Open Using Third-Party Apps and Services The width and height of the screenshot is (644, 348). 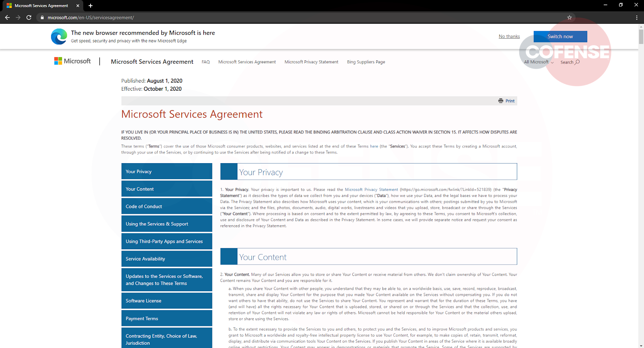click(x=167, y=241)
